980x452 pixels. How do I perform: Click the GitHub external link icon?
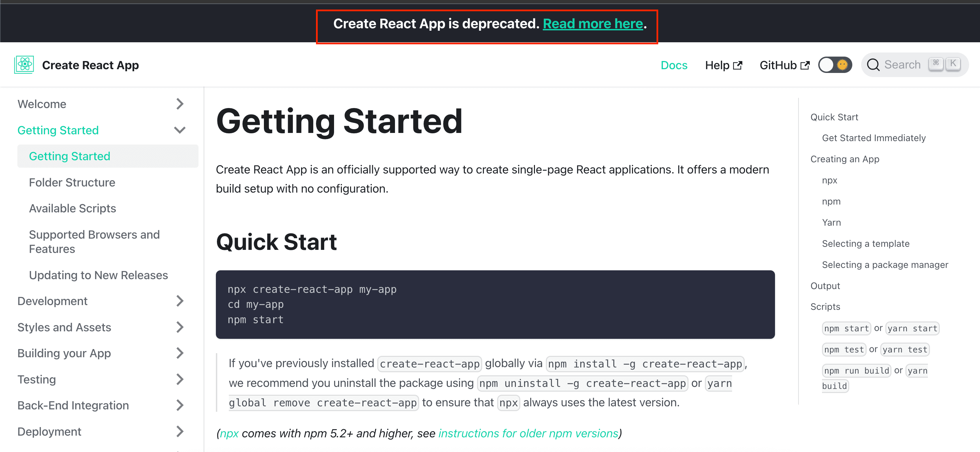tap(805, 65)
